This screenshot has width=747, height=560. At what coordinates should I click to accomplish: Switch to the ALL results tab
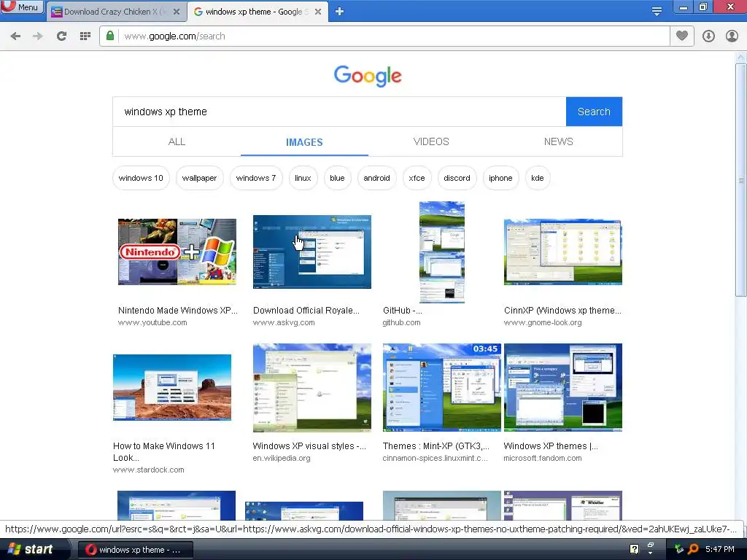coord(177,142)
